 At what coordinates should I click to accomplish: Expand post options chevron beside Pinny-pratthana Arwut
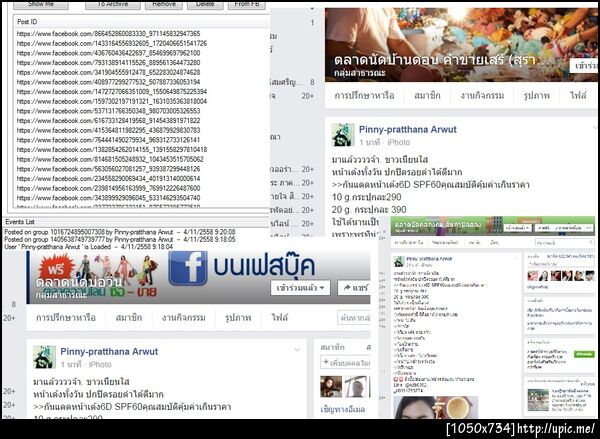coord(297,350)
